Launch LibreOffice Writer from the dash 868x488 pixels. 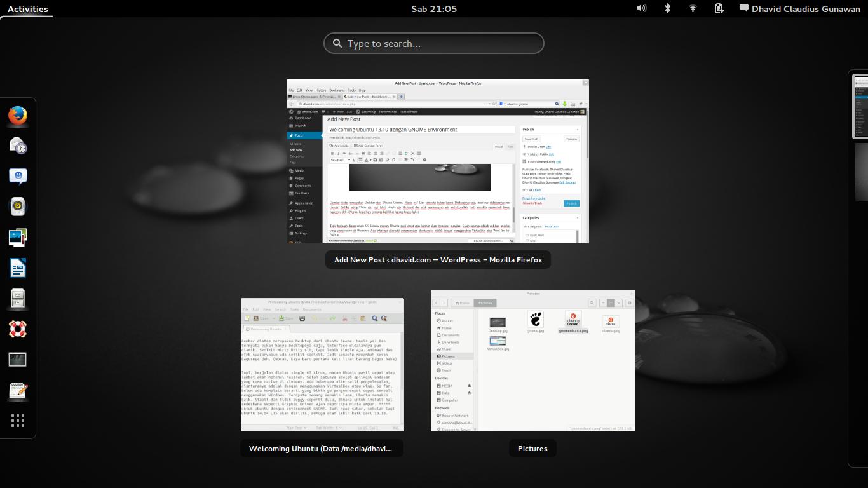tap(18, 268)
